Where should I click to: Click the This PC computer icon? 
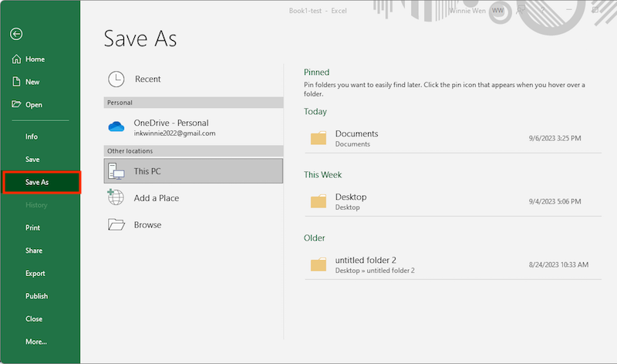pos(116,171)
